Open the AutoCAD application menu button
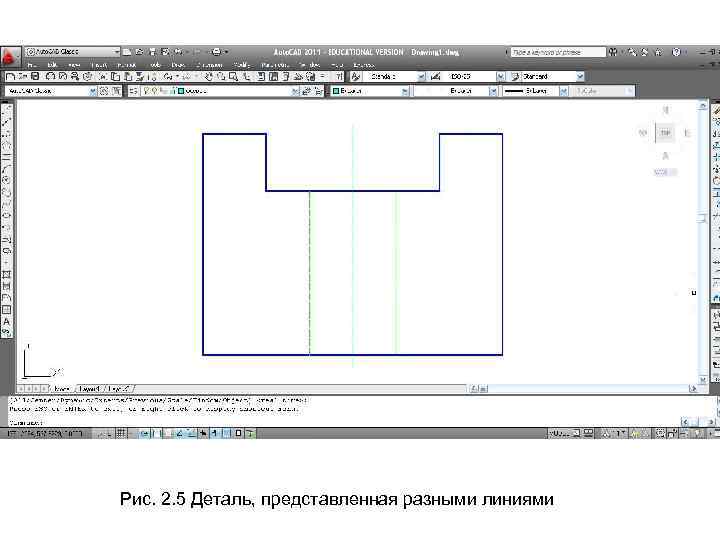 [10, 57]
